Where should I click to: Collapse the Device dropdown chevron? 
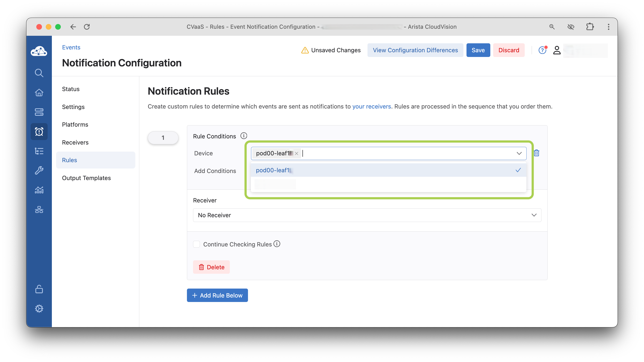(519, 153)
